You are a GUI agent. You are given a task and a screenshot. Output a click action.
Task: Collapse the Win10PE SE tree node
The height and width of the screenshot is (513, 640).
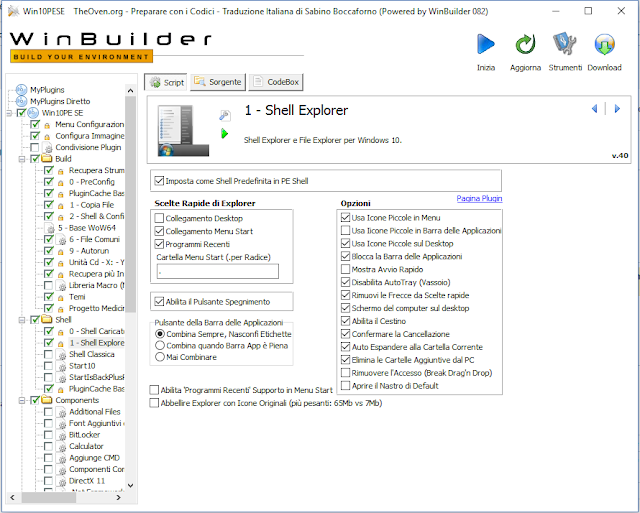point(9,113)
